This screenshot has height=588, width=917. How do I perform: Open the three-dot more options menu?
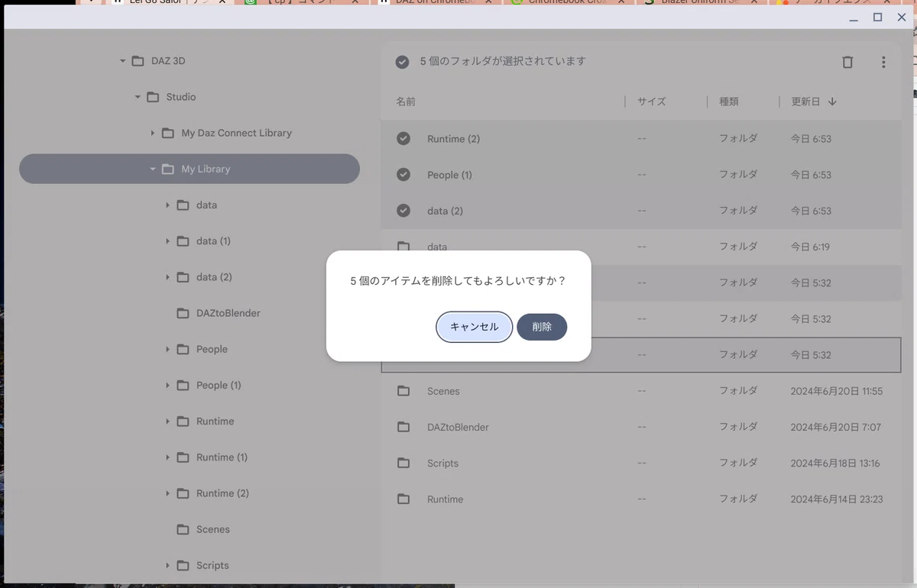(x=883, y=63)
